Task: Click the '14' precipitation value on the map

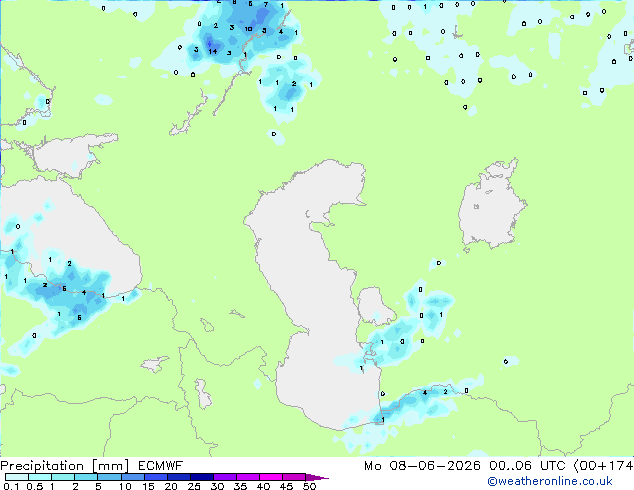Action: point(213,51)
